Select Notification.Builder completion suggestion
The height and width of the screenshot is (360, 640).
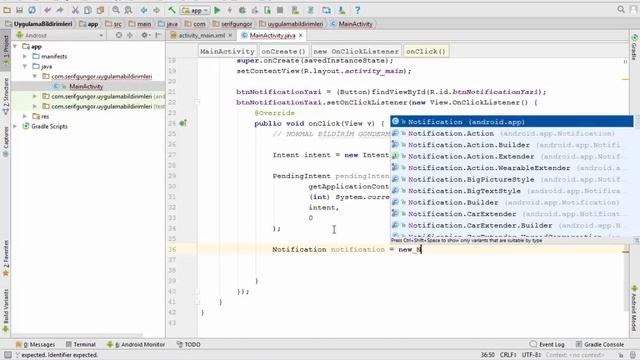(512, 202)
